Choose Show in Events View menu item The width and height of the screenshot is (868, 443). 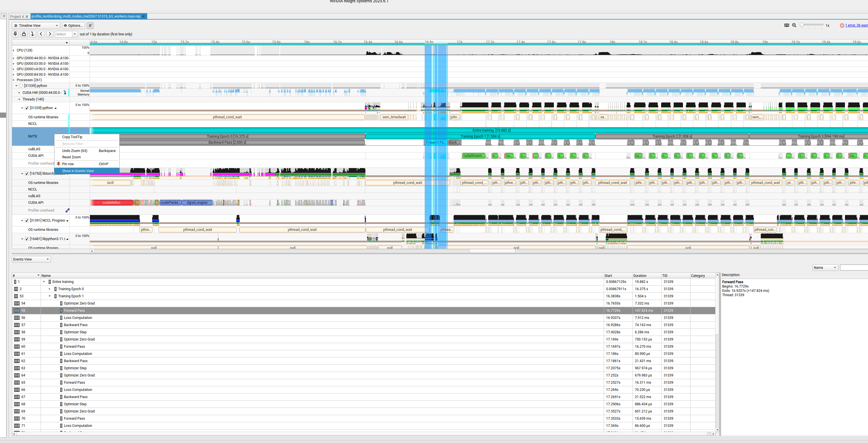(78, 171)
